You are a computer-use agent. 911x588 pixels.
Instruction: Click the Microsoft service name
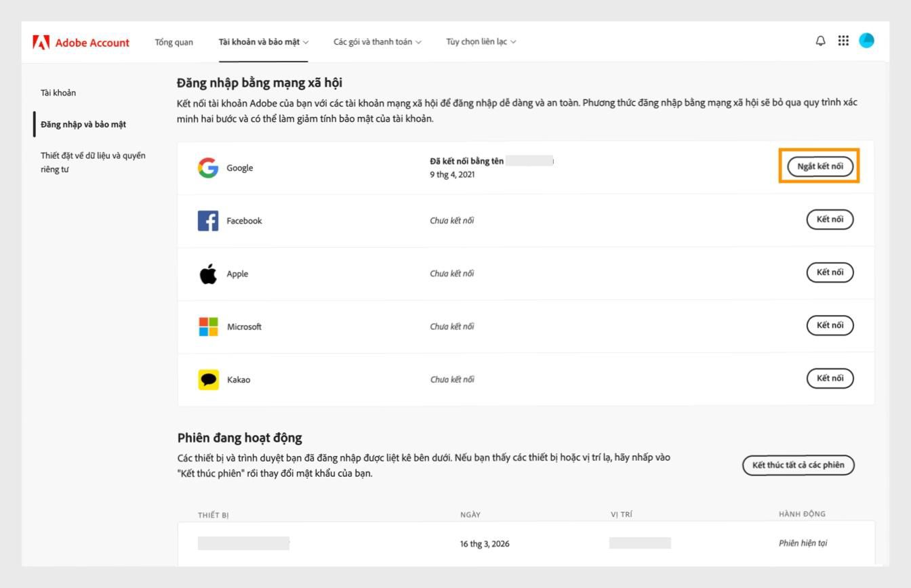(x=244, y=327)
